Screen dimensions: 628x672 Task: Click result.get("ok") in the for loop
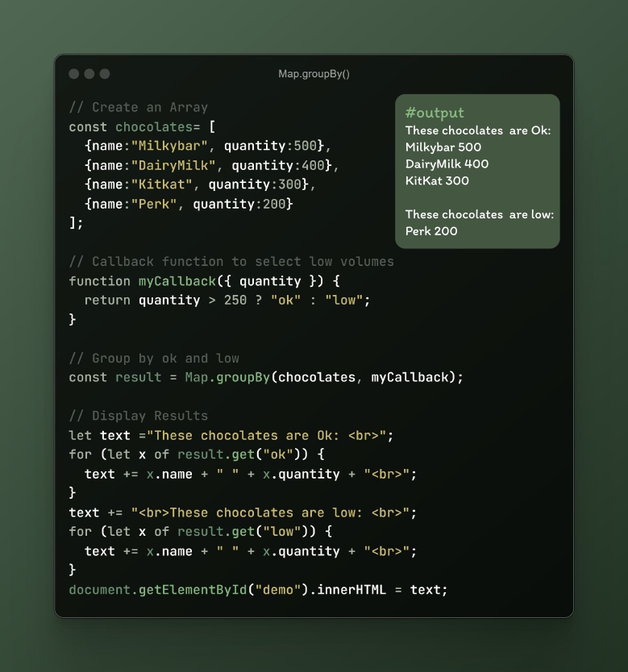coord(243,454)
